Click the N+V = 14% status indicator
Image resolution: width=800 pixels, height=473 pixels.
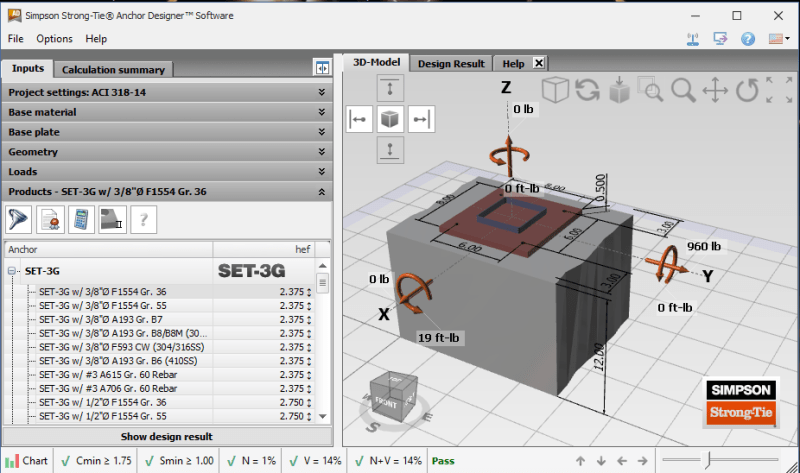[x=388, y=461]
